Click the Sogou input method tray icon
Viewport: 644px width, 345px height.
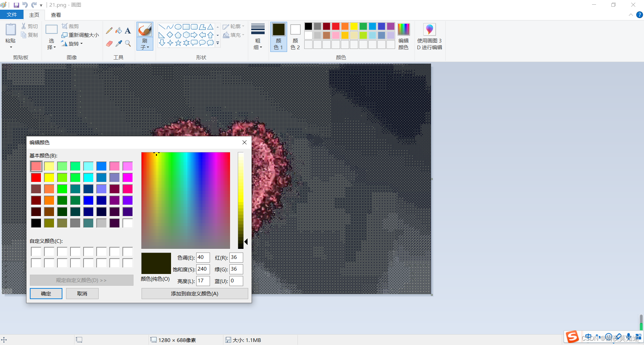pyautogui.click(x=572, y=337)
